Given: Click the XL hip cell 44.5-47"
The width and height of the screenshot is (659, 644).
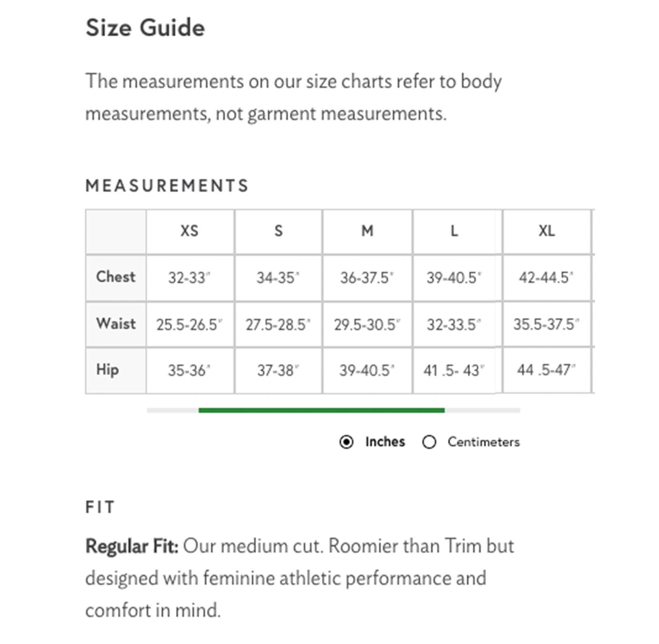Looking at the screenshot, I should tap(546, 370).
